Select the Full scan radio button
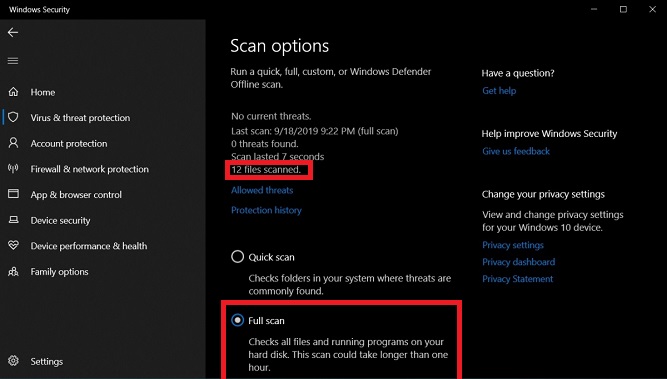 coord(237,320)
